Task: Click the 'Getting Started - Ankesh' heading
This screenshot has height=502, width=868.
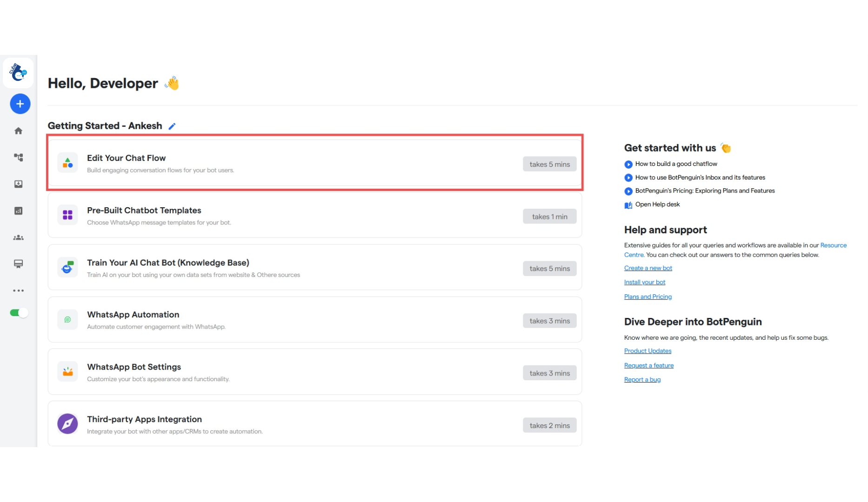Action: pos(105,126)
